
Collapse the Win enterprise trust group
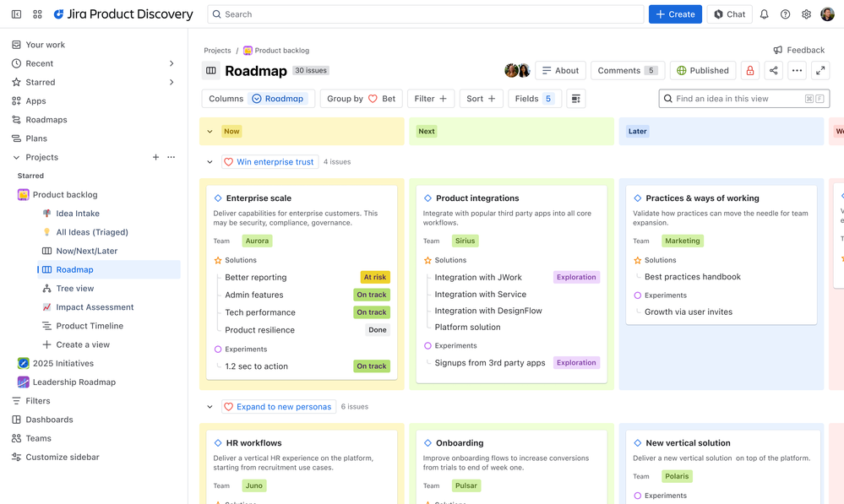[210, 162]
